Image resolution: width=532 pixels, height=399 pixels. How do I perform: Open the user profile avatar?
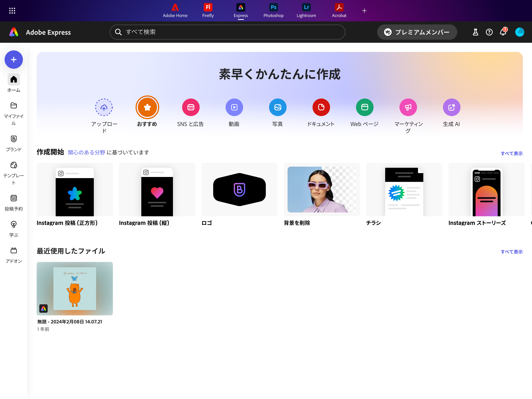pyautogui.click(x=519, y=32)
